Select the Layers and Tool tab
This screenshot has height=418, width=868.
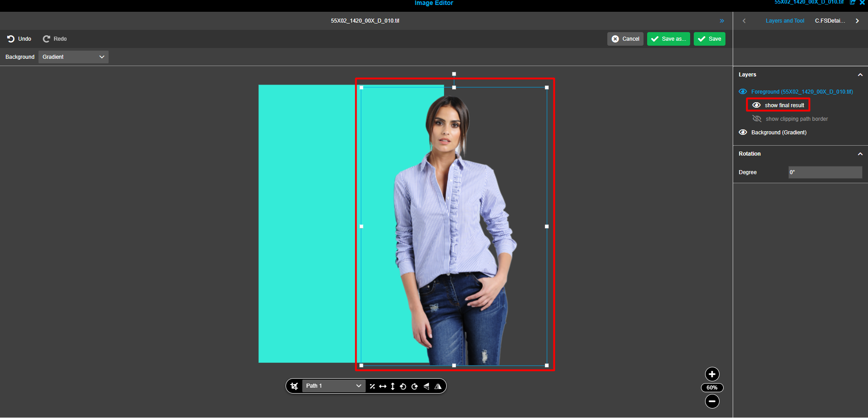[x=785, y=20]
